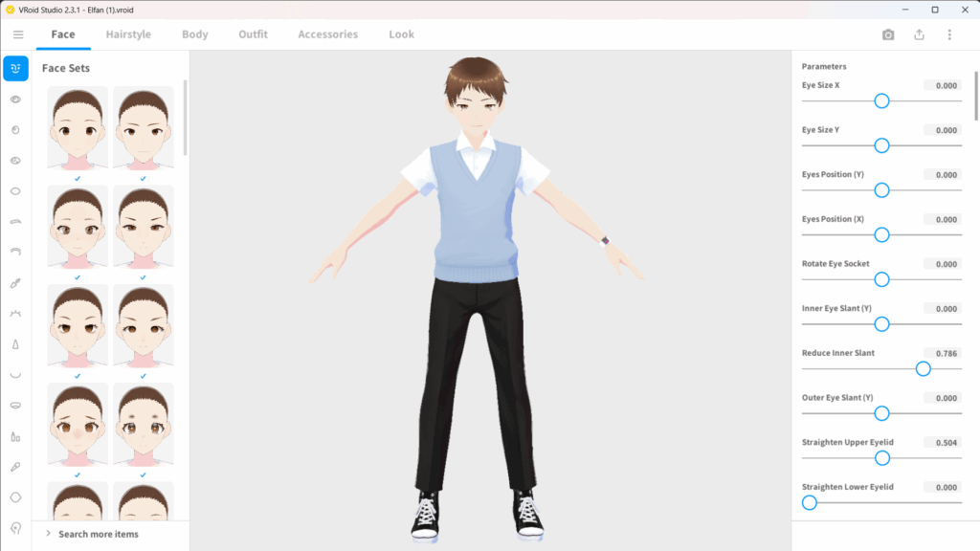
Task: Click the Inner Eye Slant (Y) value field
Action: [x=943, y=309]
